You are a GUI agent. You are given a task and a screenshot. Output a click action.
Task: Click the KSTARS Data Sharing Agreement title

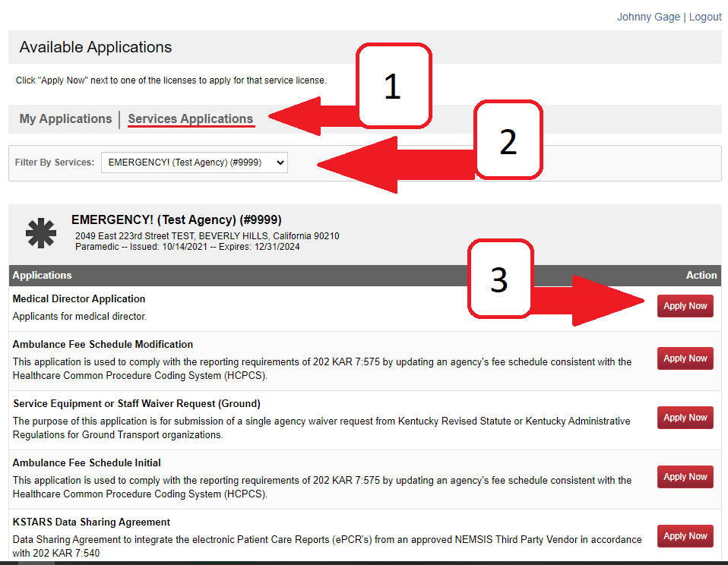tap(91, 522)
